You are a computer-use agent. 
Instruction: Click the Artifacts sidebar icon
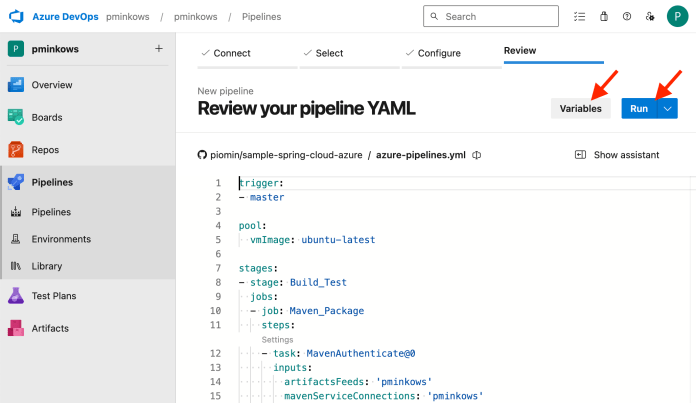point(16,328)
